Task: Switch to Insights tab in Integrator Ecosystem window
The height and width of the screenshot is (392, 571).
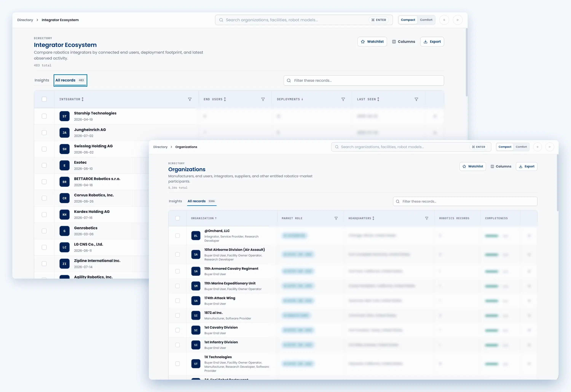Action: coord(42,80)
